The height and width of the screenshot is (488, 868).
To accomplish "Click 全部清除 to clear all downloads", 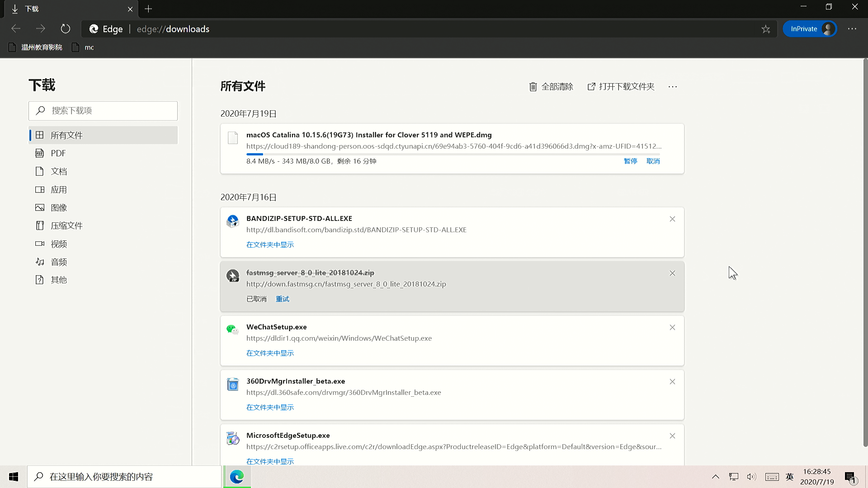I will click(551, 87).
